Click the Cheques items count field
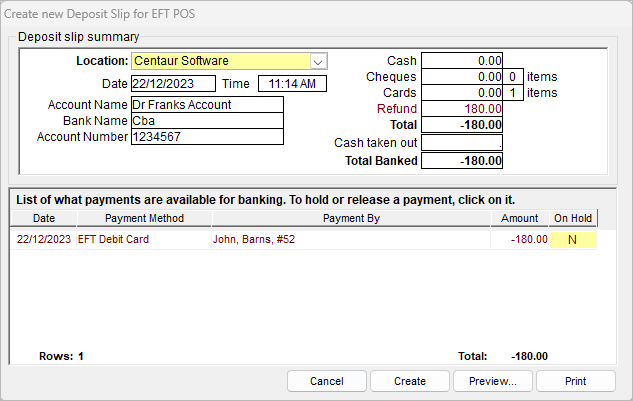Viewport: 633px width, 401px height. point(513,77)
